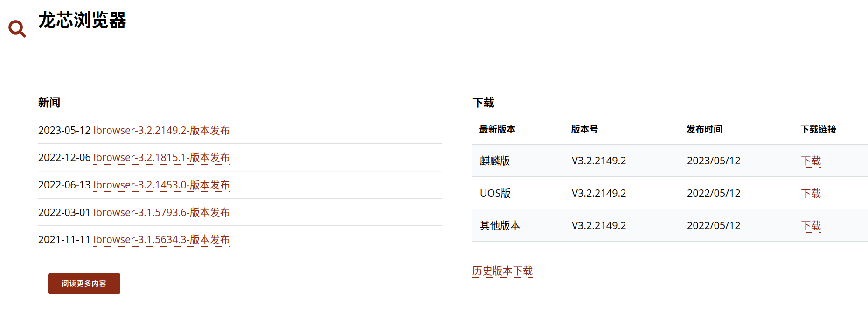Click the 2023/05/12 release date cell

pos(714,161)
